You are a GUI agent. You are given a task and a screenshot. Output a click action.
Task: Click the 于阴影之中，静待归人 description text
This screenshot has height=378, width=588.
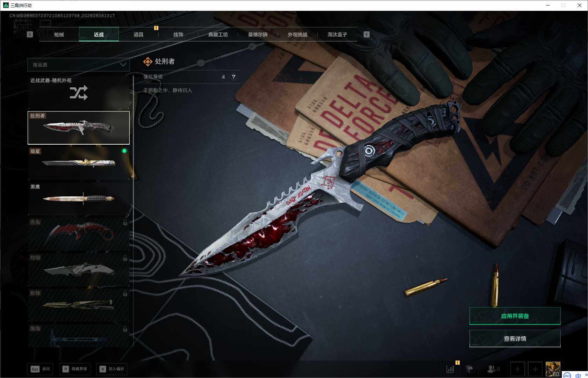[168, 90]
